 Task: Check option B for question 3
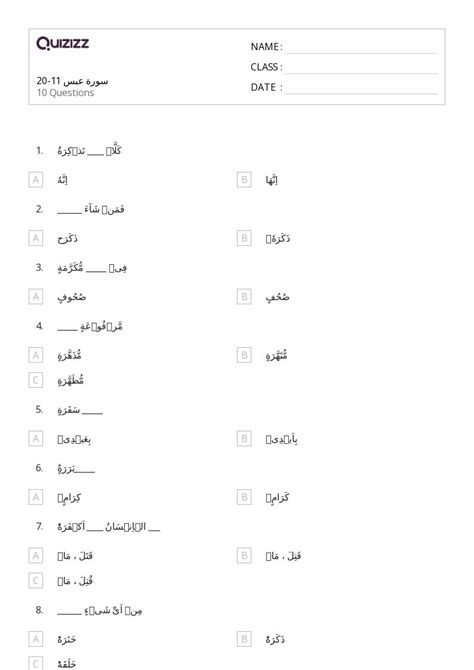tap(244, 297)
